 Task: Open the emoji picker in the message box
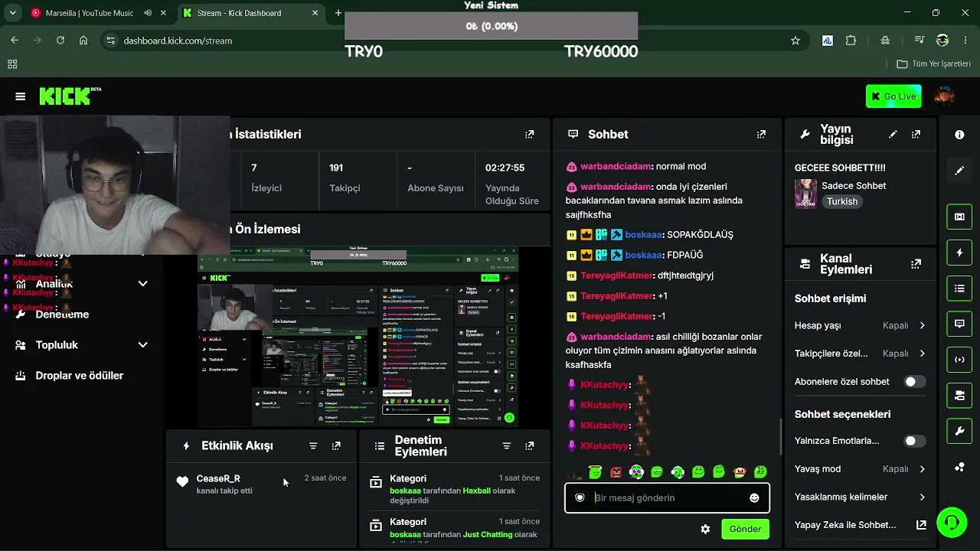pos(754,498)
